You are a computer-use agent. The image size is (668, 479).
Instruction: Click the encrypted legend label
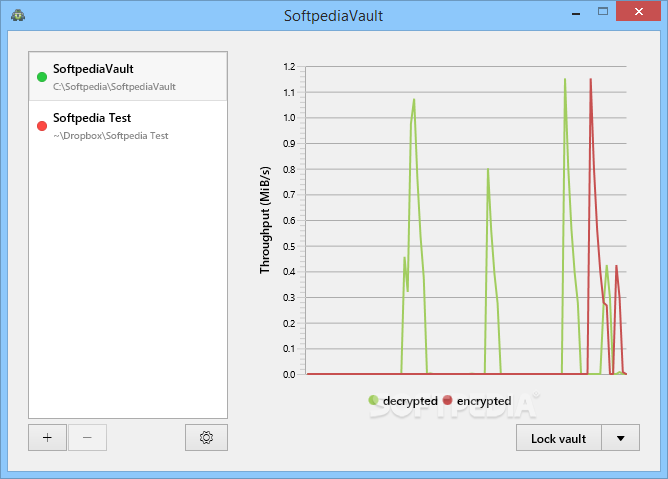484,401
